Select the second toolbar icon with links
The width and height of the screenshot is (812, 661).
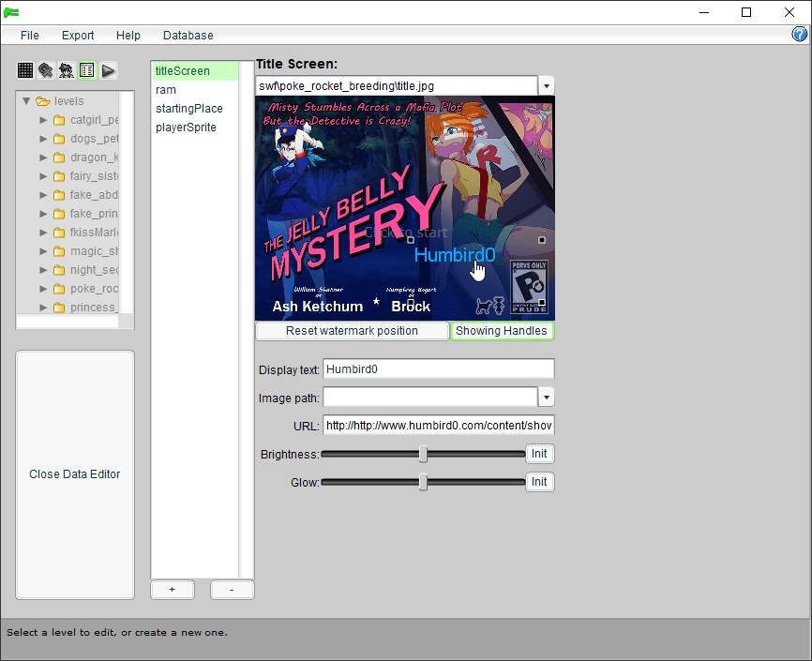pyautogui.click(x=46, y=70)
